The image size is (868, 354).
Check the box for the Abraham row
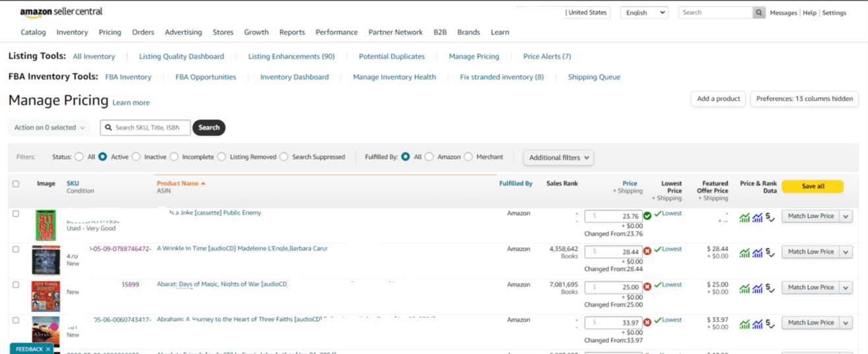[x=16, y=320]
